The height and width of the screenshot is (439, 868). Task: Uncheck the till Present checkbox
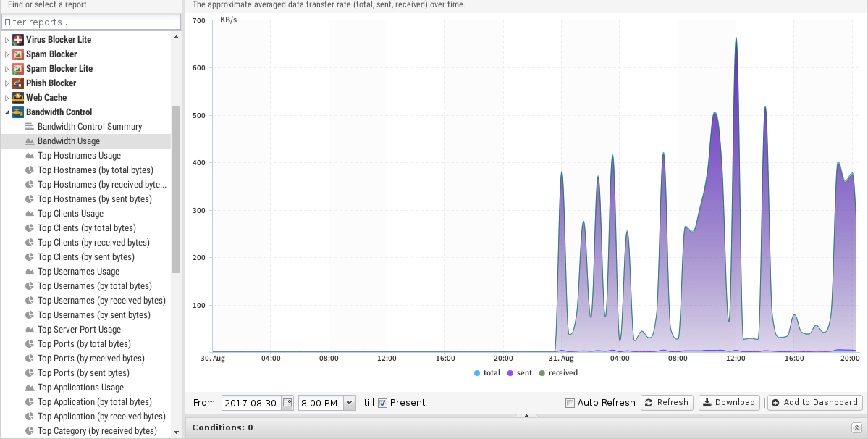(x=382, y=403)
